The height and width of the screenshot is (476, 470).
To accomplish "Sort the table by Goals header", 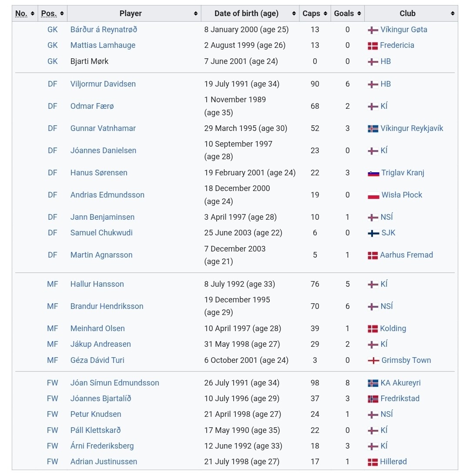I will [347, 13].
